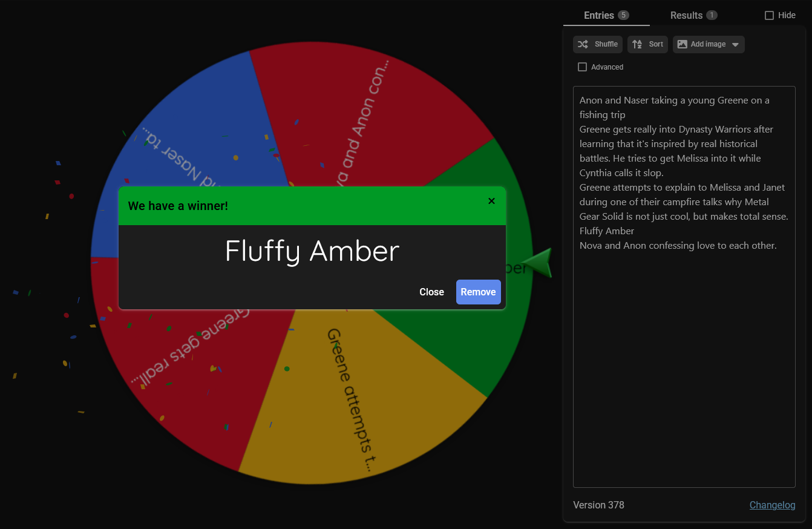This screenshot has height=529, width=812.
Task: Open the Results tab
Action: click(x=693, y=15)
